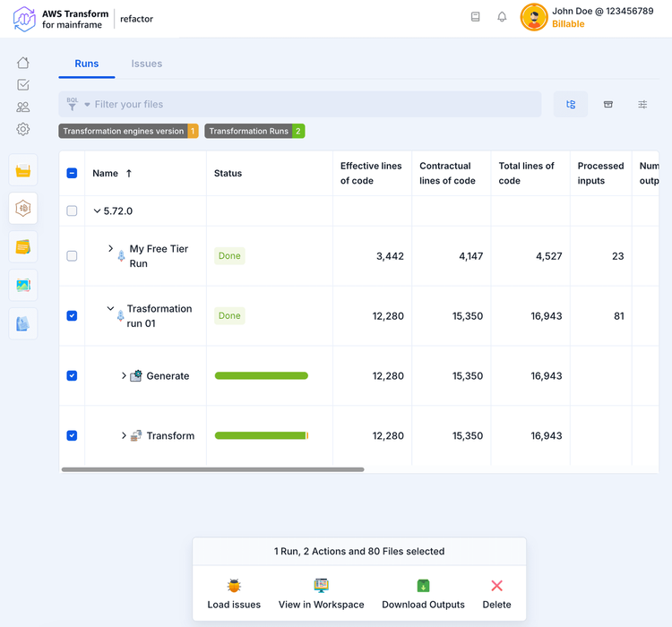672x627 pixels.
Task: Sort by Name using the arrow
Action: pos(128,173)
